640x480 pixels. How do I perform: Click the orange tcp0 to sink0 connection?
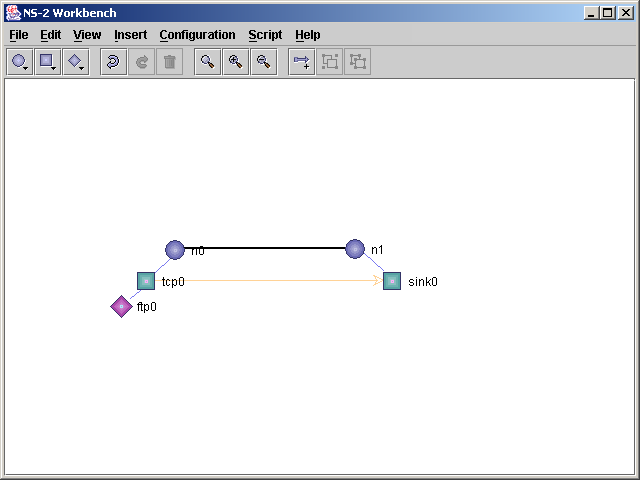269,280
